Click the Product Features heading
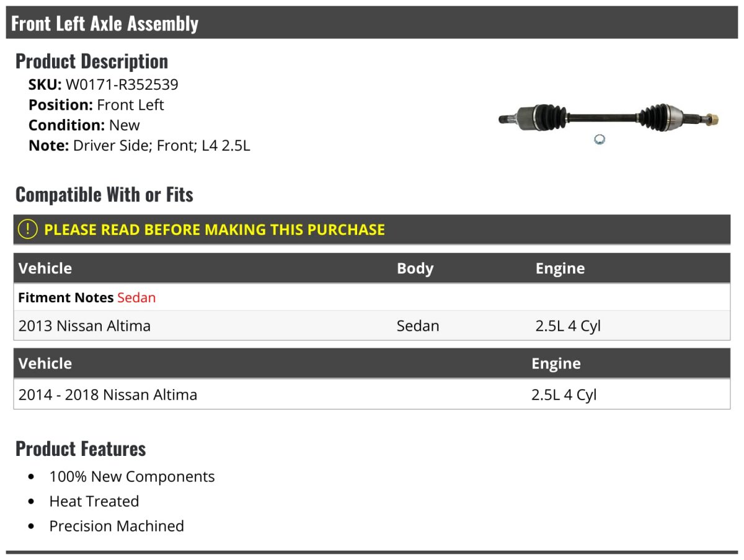 pyautogui.click(x=81, y=448)
